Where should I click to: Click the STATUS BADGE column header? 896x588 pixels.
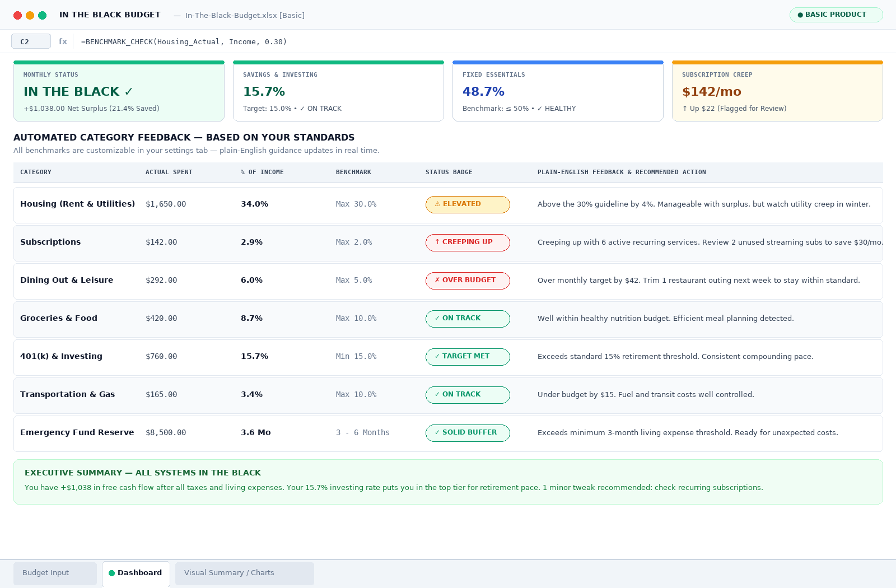click(x=449, y=172)
